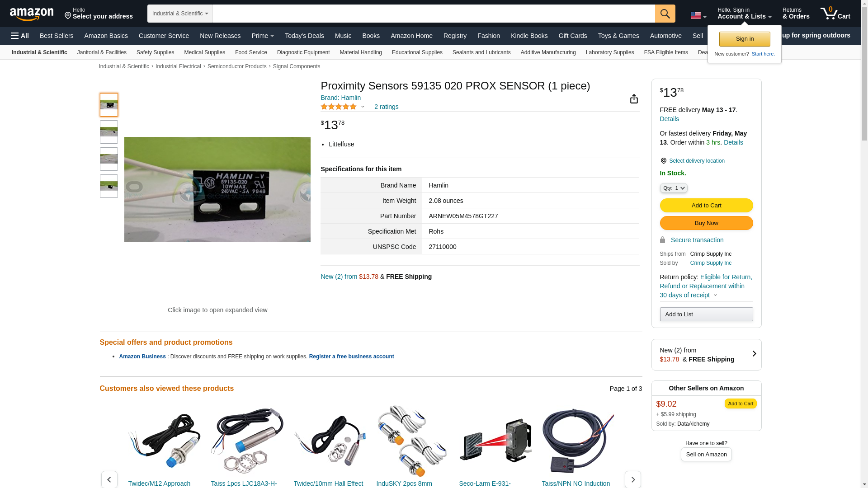Click the search magnifier button
Viewport: 868px width, 488px height.
coord(665,14)
